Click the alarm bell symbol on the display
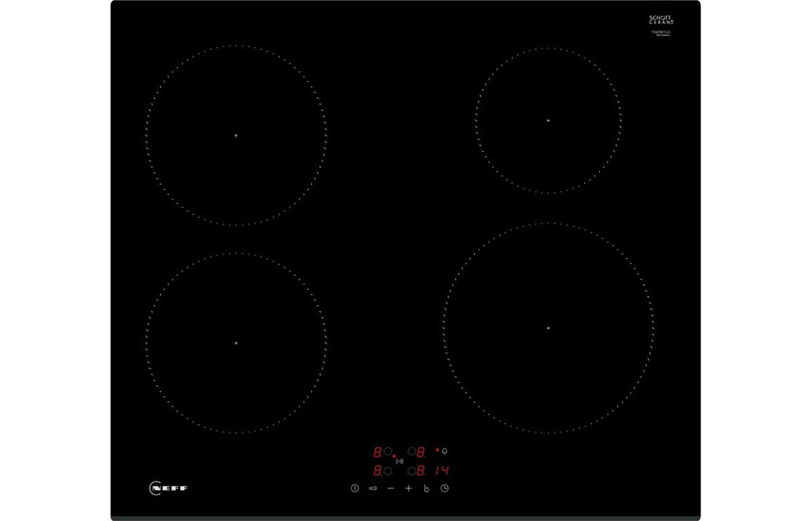The height and width of the screenshot is (521, 812). pos(444,452)
